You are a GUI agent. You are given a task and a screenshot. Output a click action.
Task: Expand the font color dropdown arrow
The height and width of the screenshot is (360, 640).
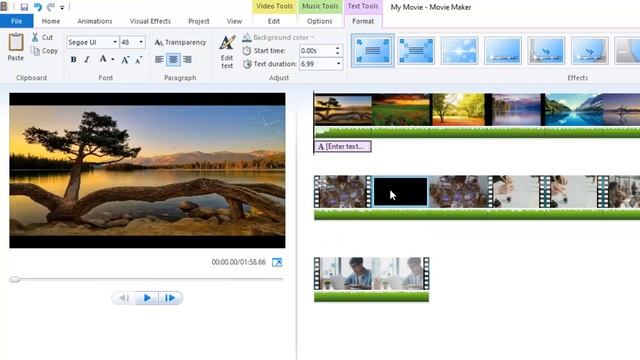coord(113,60)
